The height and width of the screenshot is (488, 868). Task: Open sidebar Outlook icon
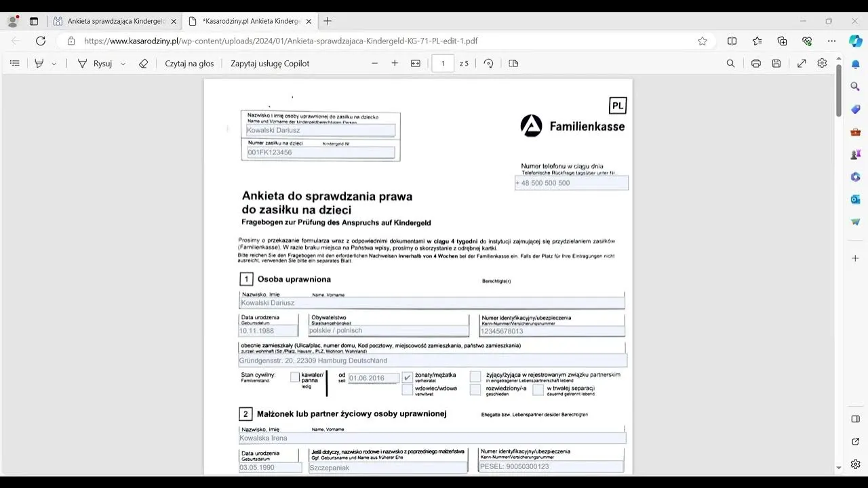[856, 199]
